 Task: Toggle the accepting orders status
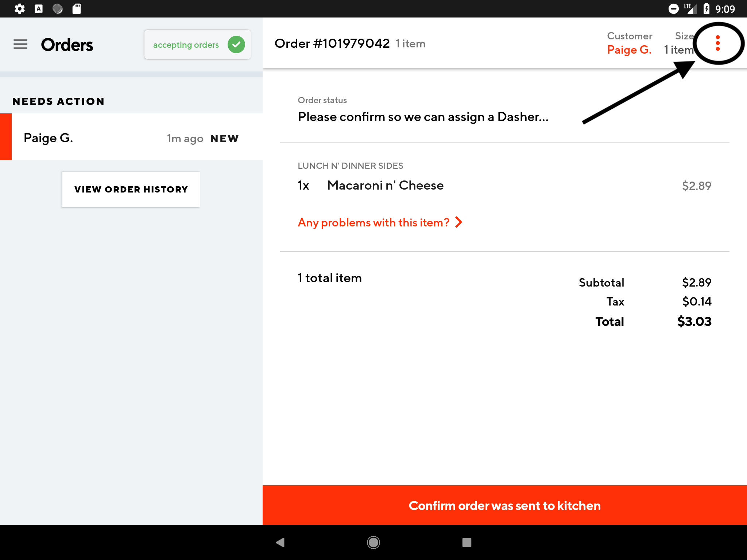[186, 45]
